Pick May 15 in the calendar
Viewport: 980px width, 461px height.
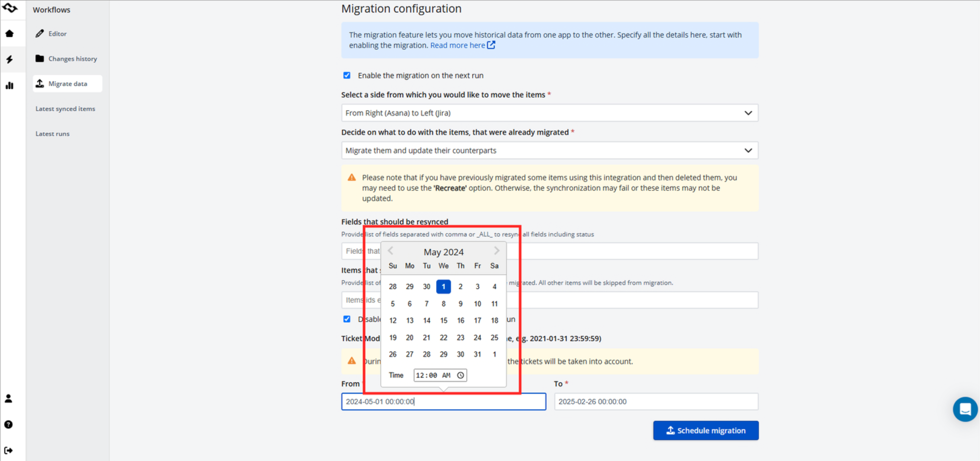coord(443,320)
